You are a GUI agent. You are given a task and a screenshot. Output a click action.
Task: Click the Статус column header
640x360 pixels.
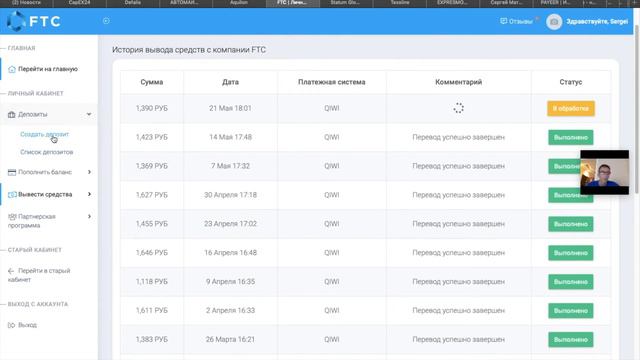tap(571, 82)
